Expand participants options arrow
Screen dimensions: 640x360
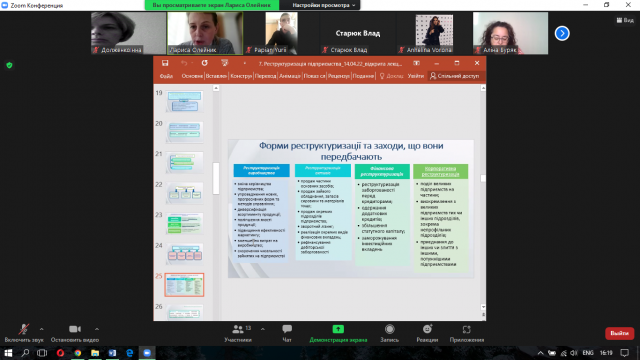262,329
